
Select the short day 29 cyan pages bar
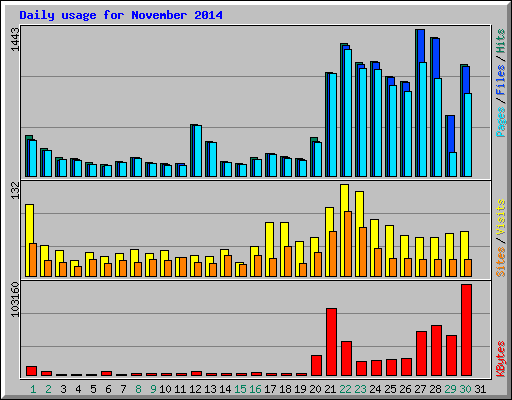[x=453, y=164]
